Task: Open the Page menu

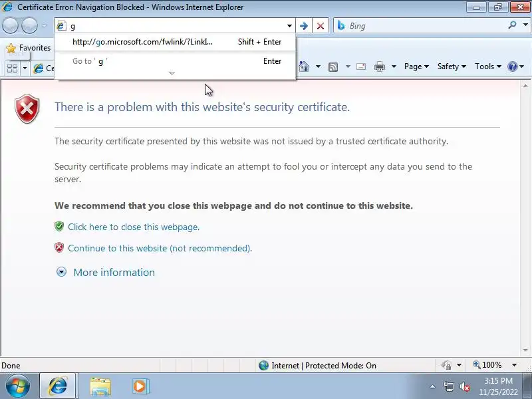Action: click(417, 66)
